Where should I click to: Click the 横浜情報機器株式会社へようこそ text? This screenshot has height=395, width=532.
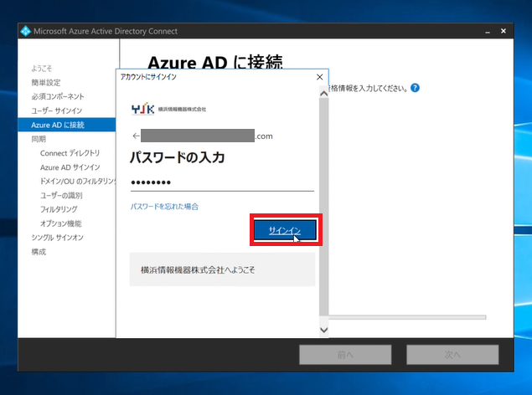198,270
